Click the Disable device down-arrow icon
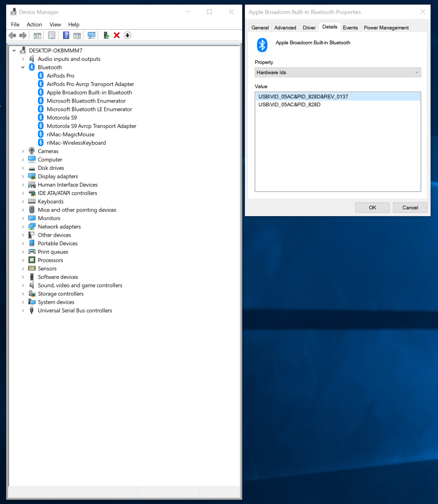 click(127, 35)
